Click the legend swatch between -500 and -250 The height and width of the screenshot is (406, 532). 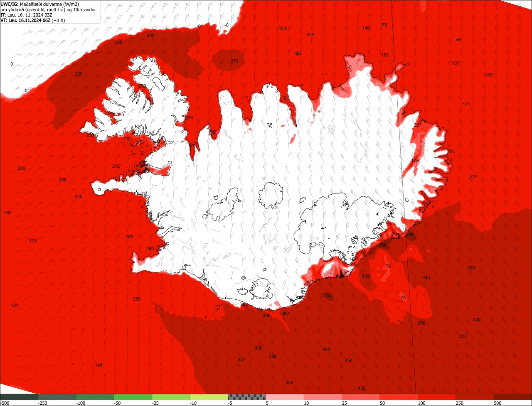click(x=19, y=397)
